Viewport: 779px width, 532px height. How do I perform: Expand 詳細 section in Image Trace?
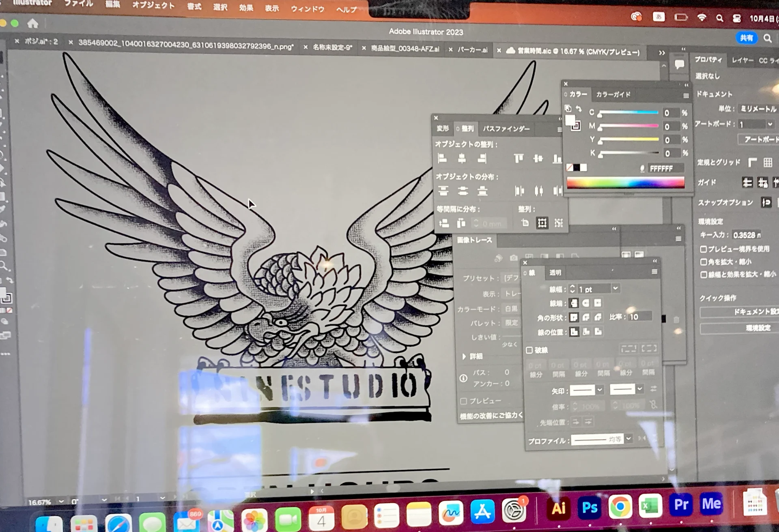pyautogui.click(x=464, y=356)
